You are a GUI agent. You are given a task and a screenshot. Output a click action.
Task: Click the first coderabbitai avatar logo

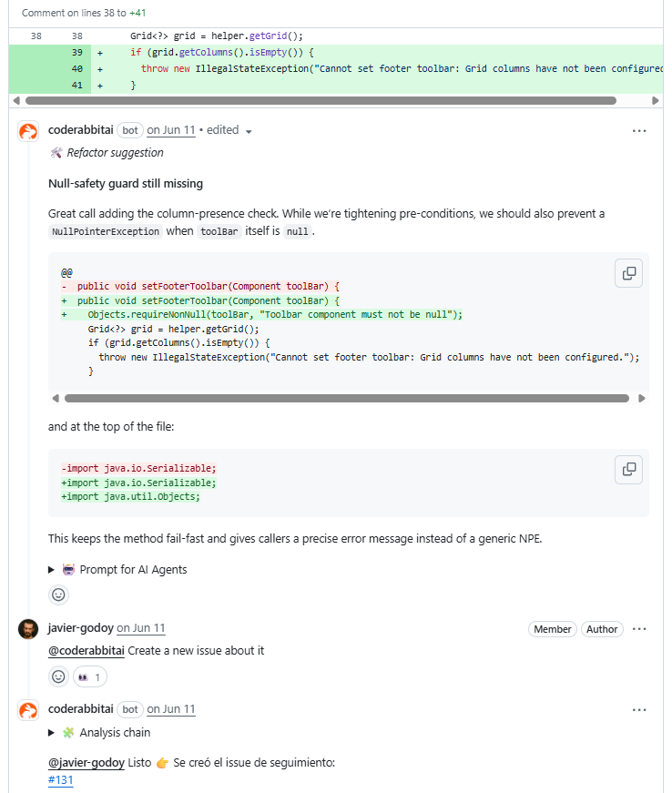(28, 131)
